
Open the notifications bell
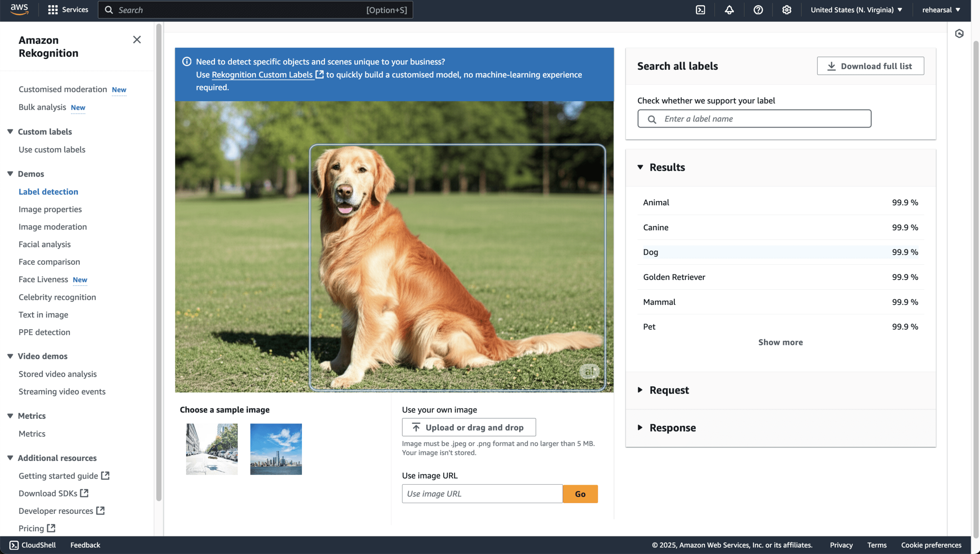(729, 10)
